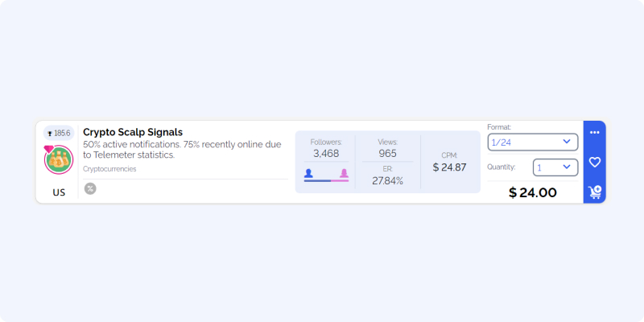Open the Format dropdown showing 1/24
This screenshot has width=644, height=322.
533,142
